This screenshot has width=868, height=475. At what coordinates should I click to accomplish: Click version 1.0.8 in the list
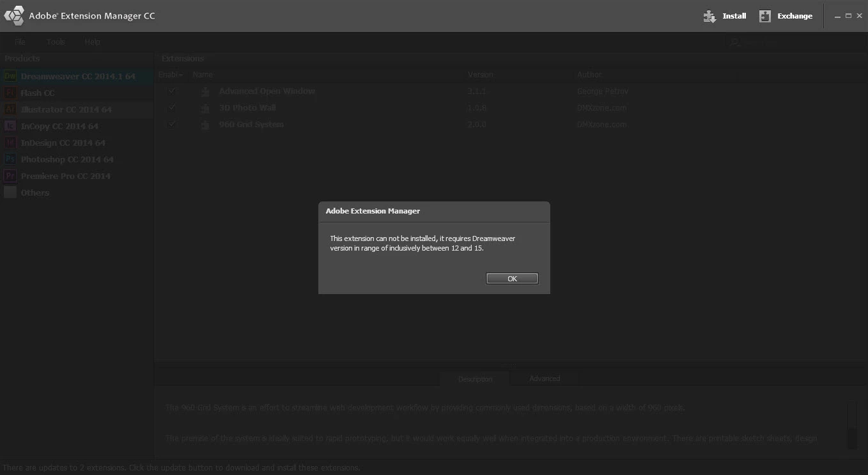tap(476, 108)
